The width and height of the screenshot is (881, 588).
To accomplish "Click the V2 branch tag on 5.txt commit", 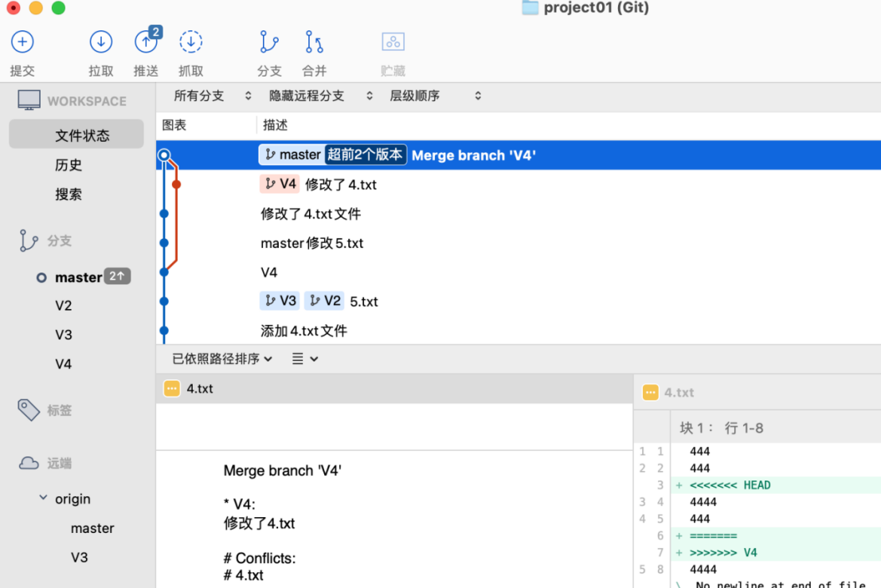I will 324,300.
